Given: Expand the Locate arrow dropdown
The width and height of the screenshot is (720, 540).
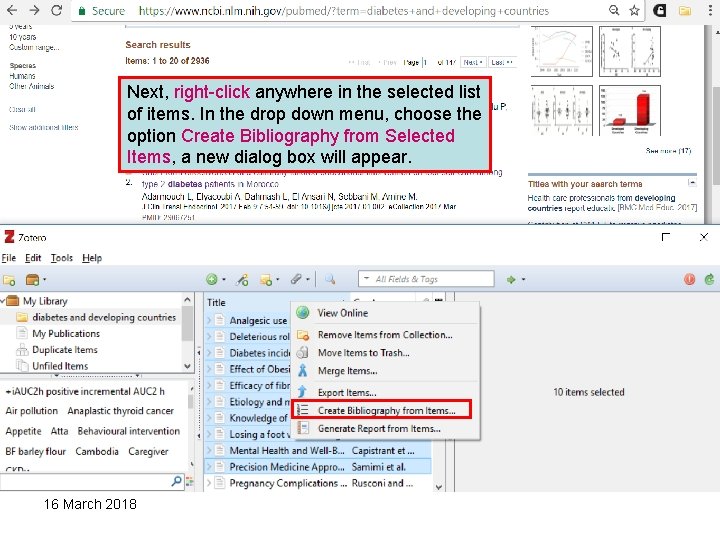Looking at the screenshot, I should [x=523, y=280].
